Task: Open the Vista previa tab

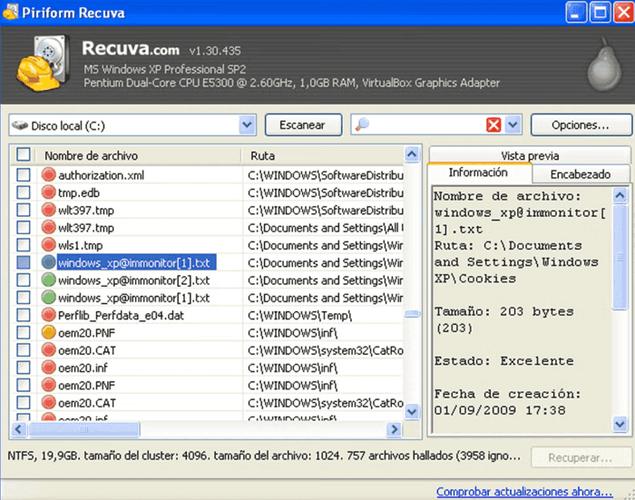Action: 530,155
